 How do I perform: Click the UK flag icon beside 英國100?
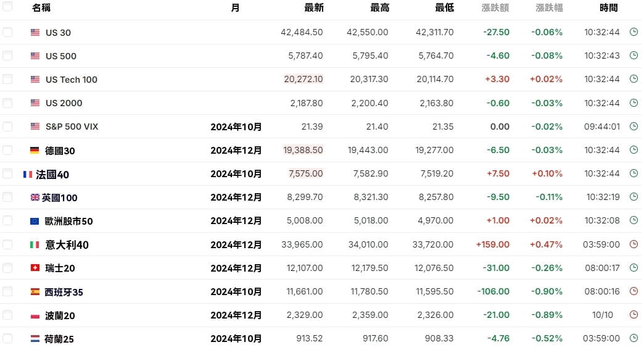tap(35, 198)
